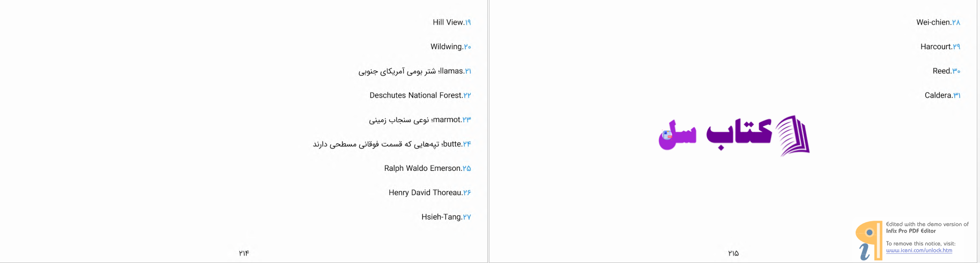The width and height of the screenshot is (980, 263).
Task: Click footnote entry Wildwing
Action: 451,47
